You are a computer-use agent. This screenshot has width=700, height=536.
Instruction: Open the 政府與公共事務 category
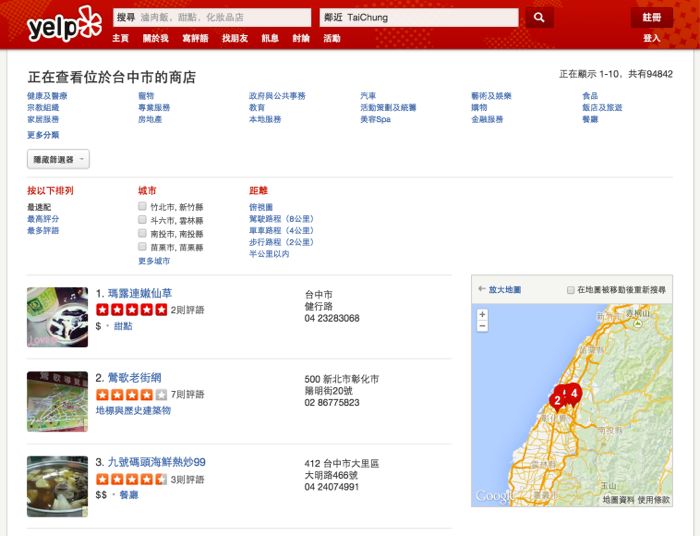tap(277, 96)
